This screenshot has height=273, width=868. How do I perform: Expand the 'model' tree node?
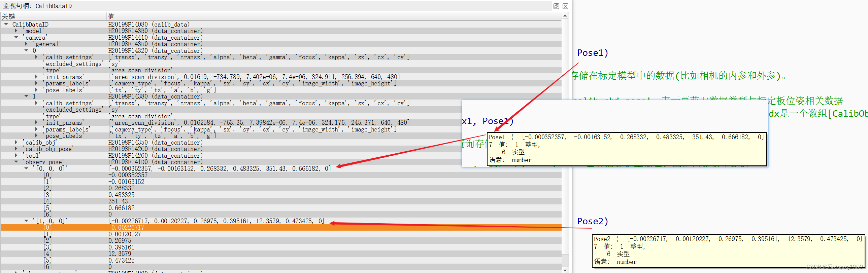pyautogui.click(x=16, y=31)
